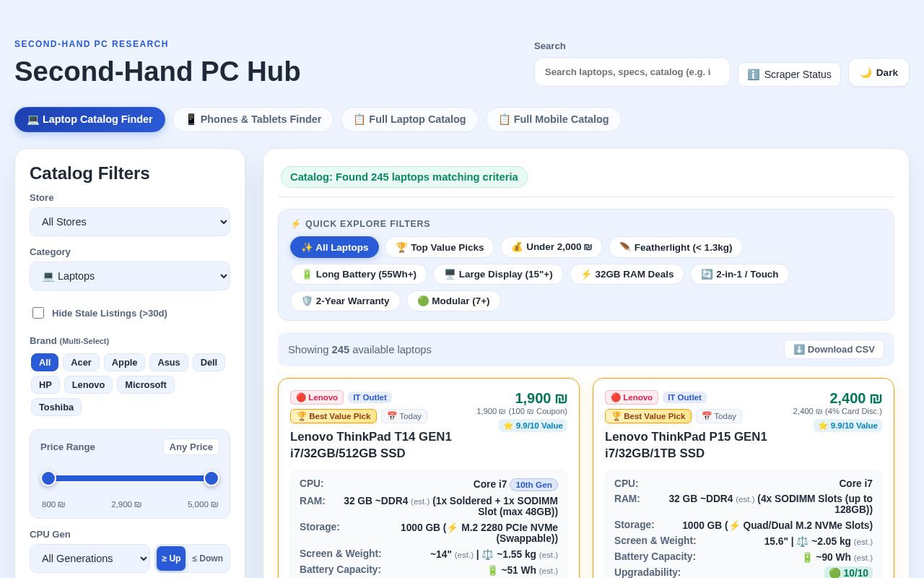This screenshot has height=578, width=924.
Task: Apply the Featherlight (< 1.3kg) filter
Action: point(676,247)
